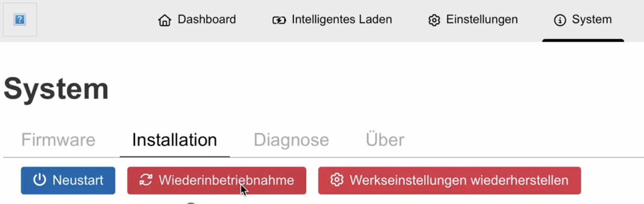Open the Diagnose tab
This screenshot has height=204, width=644.
[x=291, y=140]
